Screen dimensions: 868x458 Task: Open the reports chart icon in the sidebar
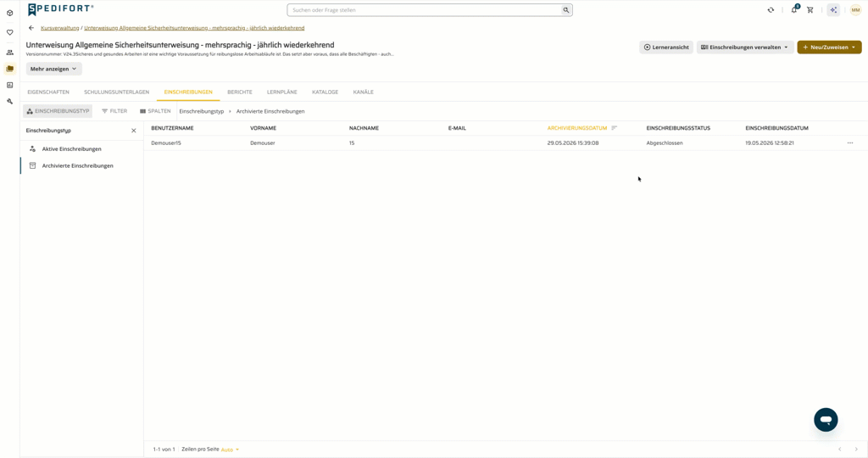9,86
